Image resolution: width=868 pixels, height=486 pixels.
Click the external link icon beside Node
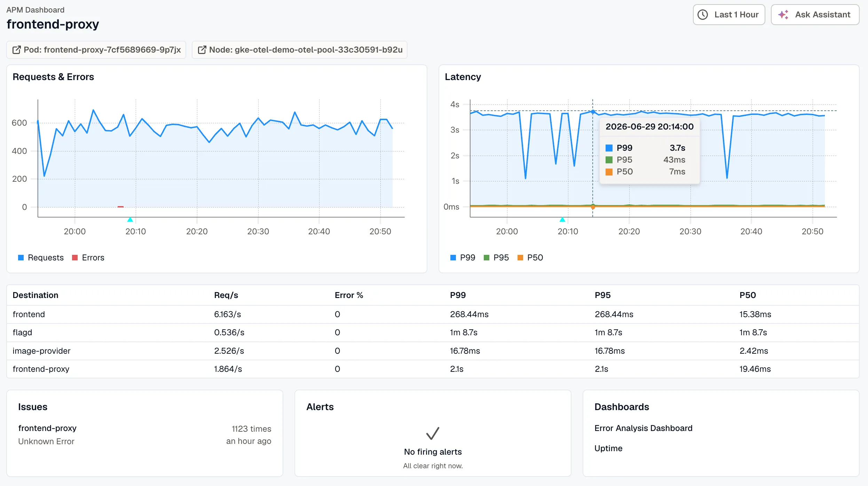pyautogui.click(x=202, y=50)
